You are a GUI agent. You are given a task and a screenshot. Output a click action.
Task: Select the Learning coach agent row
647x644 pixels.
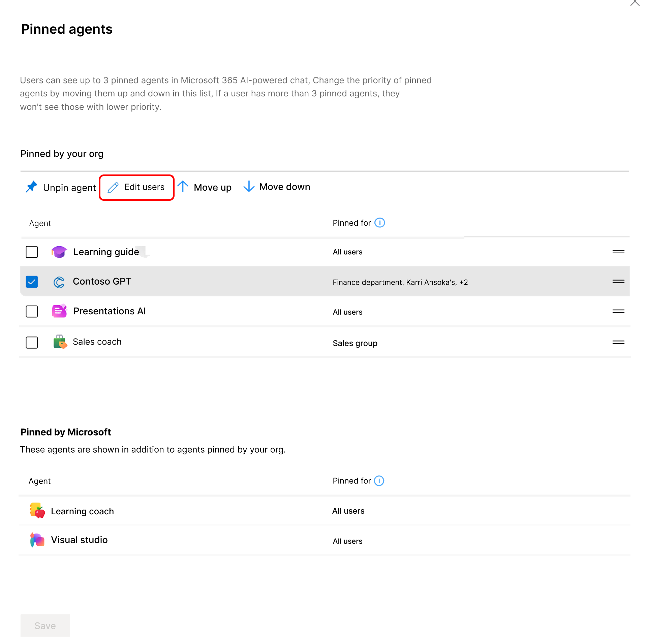[x=82, y=511]
